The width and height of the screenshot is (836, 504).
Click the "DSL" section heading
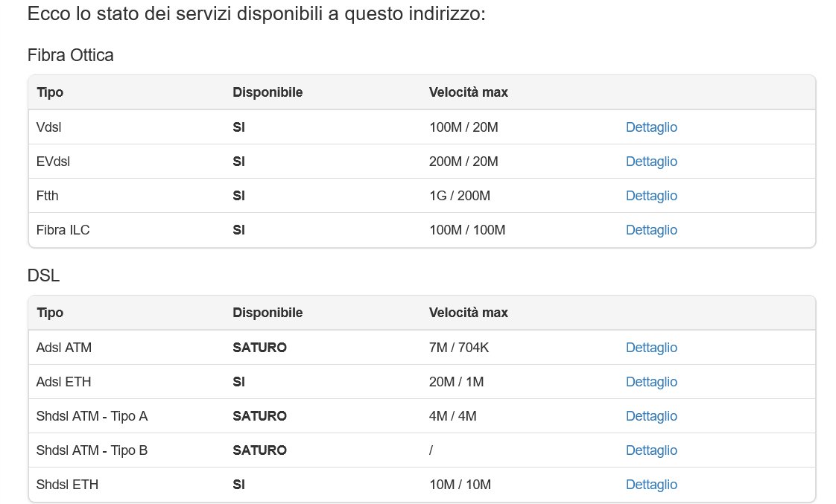click(43, 275)
